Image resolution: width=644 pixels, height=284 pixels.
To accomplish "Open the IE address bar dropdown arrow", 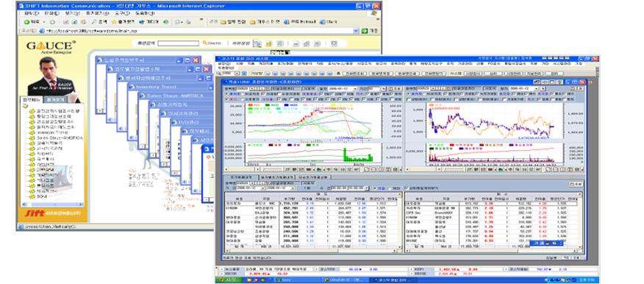I will click(355, 30).
